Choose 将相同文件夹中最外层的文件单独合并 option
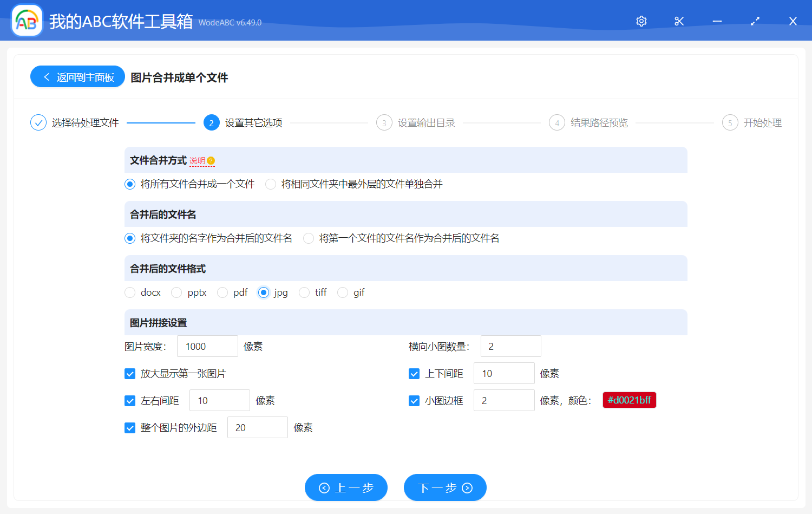The width and height of the screenshot is (812, 514). 271,184
